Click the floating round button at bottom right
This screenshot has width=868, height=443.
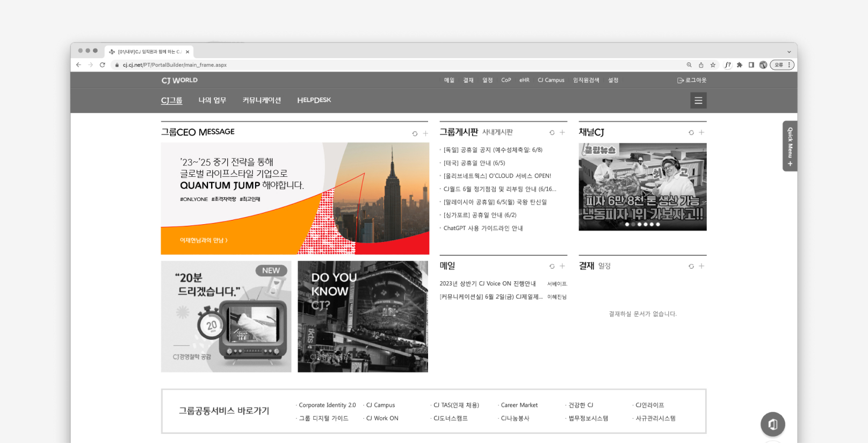tap(772, 424)
